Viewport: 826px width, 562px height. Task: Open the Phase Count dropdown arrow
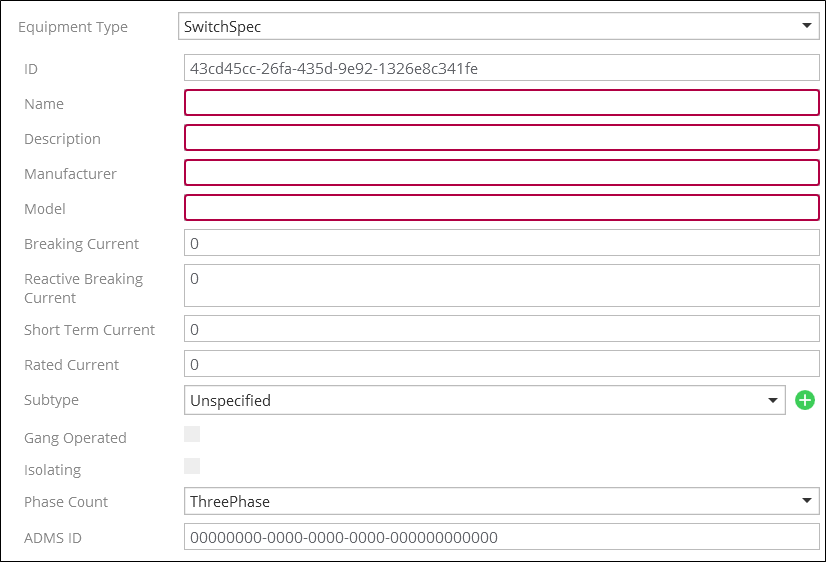[807, 501]
